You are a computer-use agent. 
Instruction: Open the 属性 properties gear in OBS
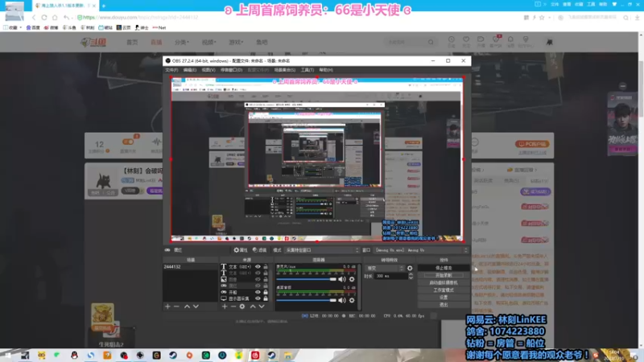pyautogui.click(x=241, y=250)
